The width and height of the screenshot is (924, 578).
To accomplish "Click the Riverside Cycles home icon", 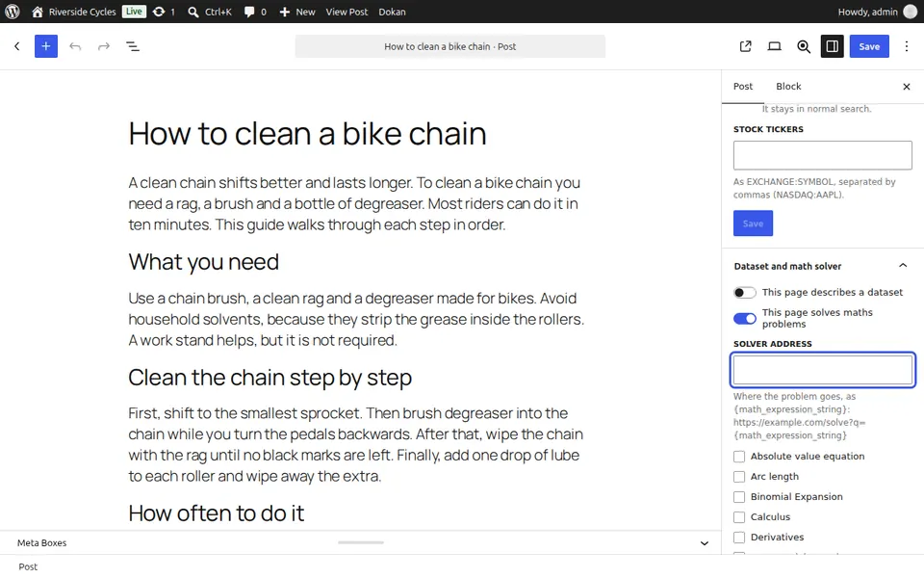I will [x=38, y=12].
